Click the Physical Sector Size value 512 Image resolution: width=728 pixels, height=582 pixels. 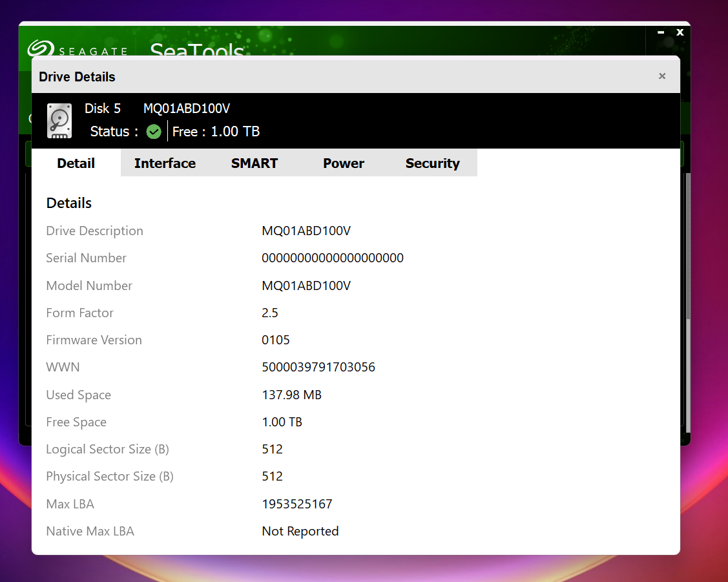click(272, 477)
